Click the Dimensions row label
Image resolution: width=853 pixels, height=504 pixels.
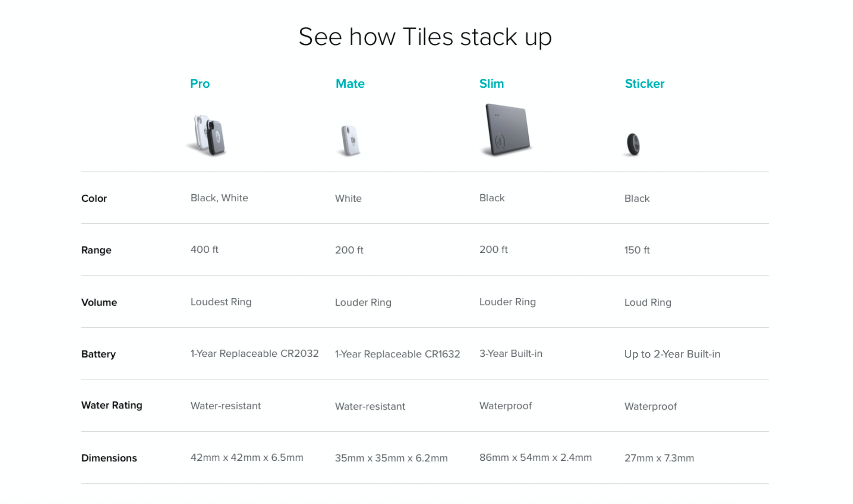click(x=109, y=458)
